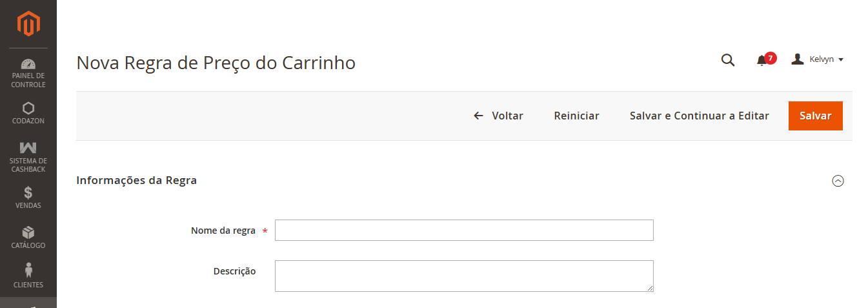This screenshot has width=868, height=308.
Task: Open notifications bell with 7 badge
Action: pos(762,60)
